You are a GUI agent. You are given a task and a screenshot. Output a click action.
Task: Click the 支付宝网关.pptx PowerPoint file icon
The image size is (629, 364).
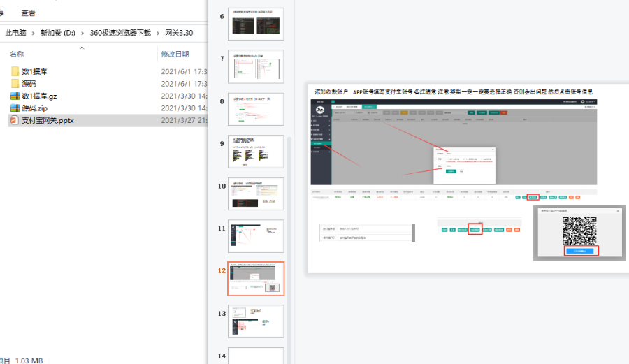click(x=15, y=120)
